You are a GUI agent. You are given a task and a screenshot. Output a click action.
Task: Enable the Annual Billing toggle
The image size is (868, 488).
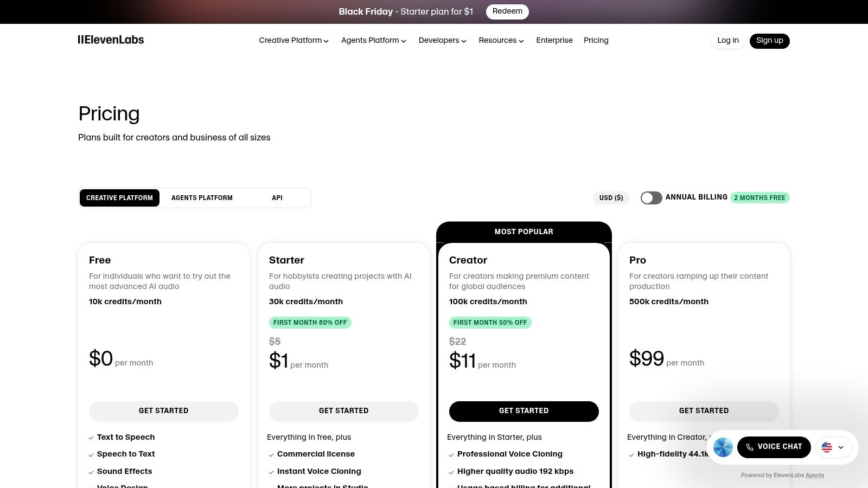tap(651, 197)
